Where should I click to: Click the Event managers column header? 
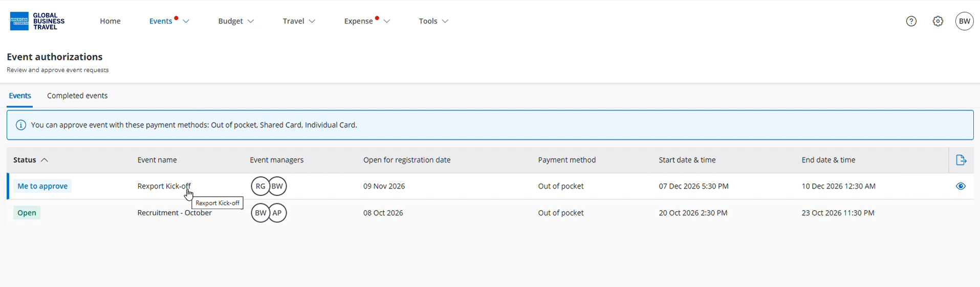coord(276,160)
